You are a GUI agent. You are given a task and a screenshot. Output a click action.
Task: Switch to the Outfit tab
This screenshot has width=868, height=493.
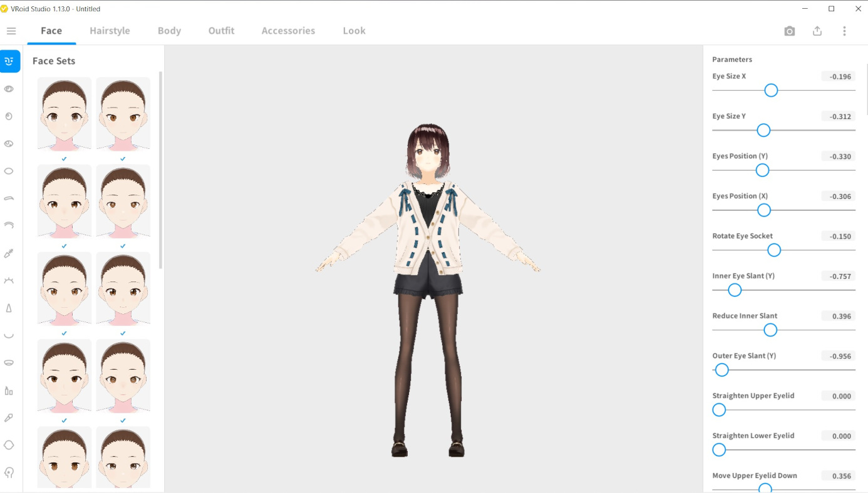[221, 30]
